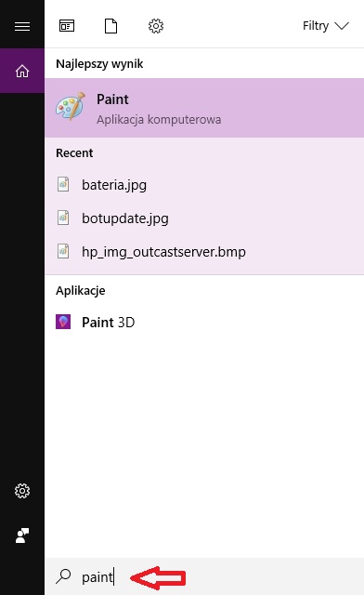Click the botupdate.jpg file icon
Screen dimensions: 364x595
point(63,218)
